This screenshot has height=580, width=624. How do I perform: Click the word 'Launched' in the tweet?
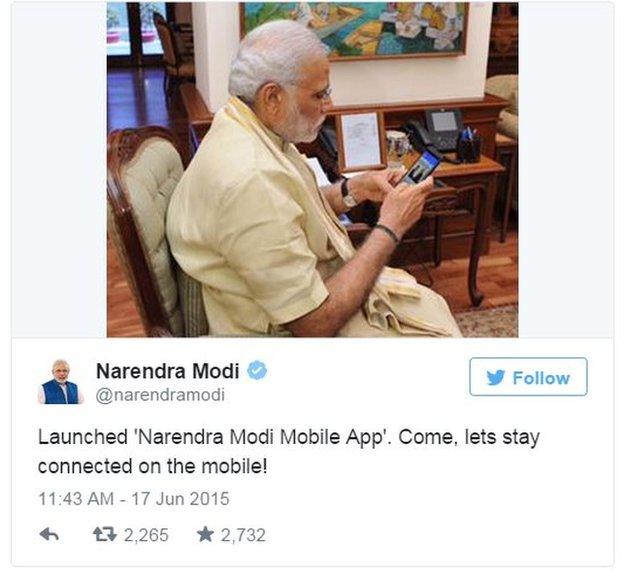tap(83, 437)
